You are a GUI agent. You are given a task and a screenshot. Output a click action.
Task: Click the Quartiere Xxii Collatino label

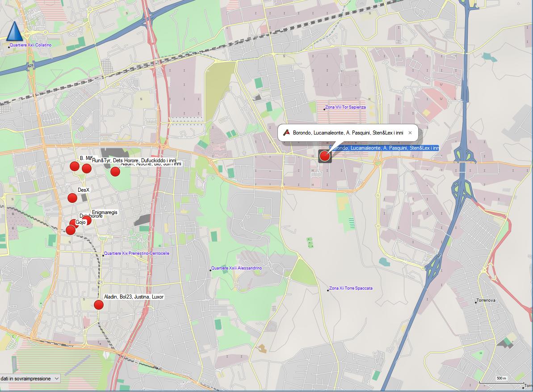tap(30, 45)
